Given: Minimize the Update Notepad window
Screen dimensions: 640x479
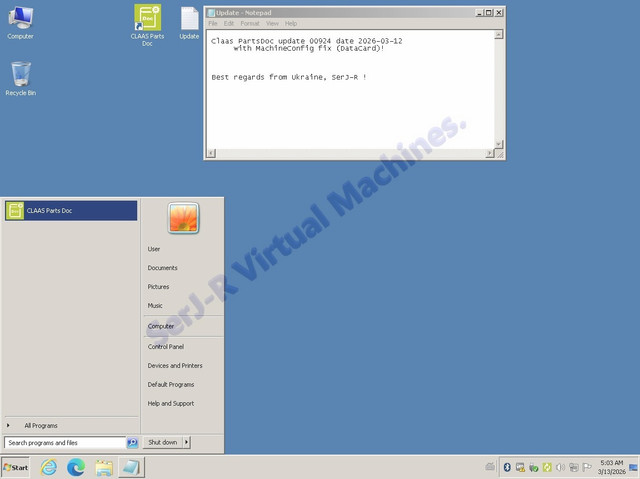Looking at the screenshot, I should click(480, 13).
